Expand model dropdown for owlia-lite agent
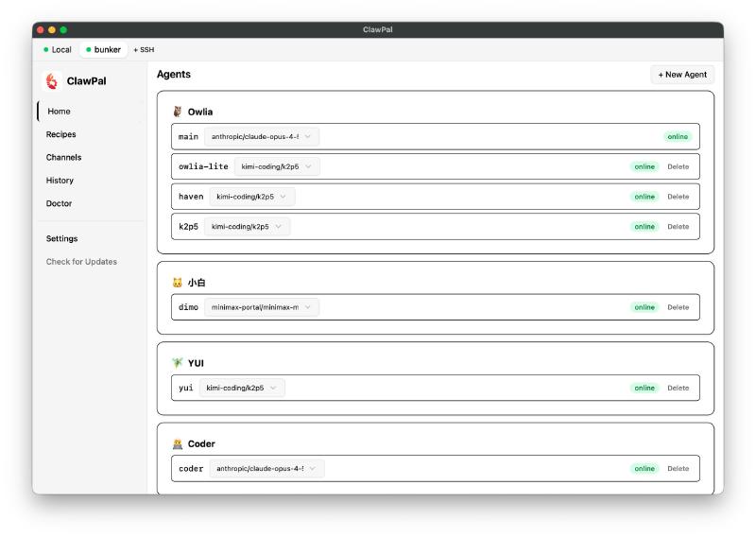The height and width of the screenshot is (537, 756). pyautogui.click(x=277, y=166)
